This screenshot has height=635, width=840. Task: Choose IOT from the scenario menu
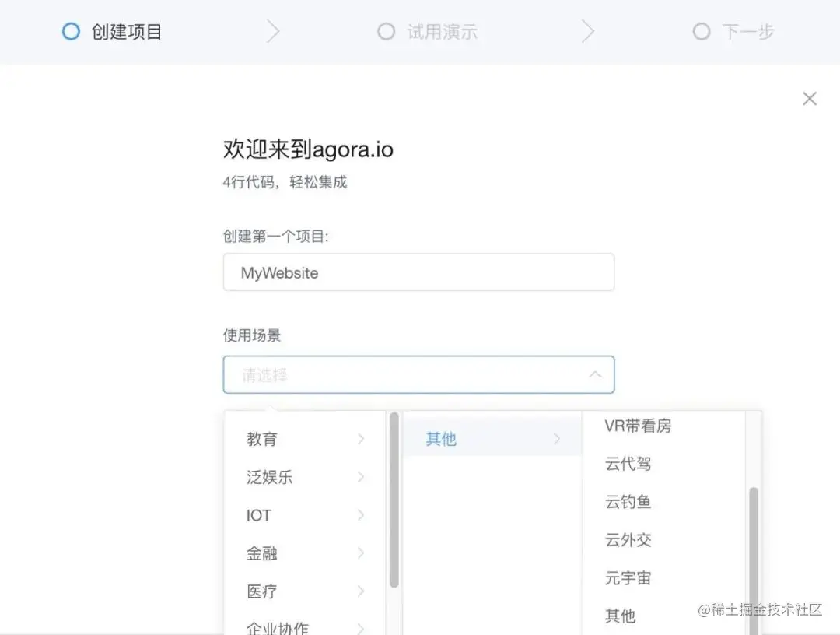257,515
